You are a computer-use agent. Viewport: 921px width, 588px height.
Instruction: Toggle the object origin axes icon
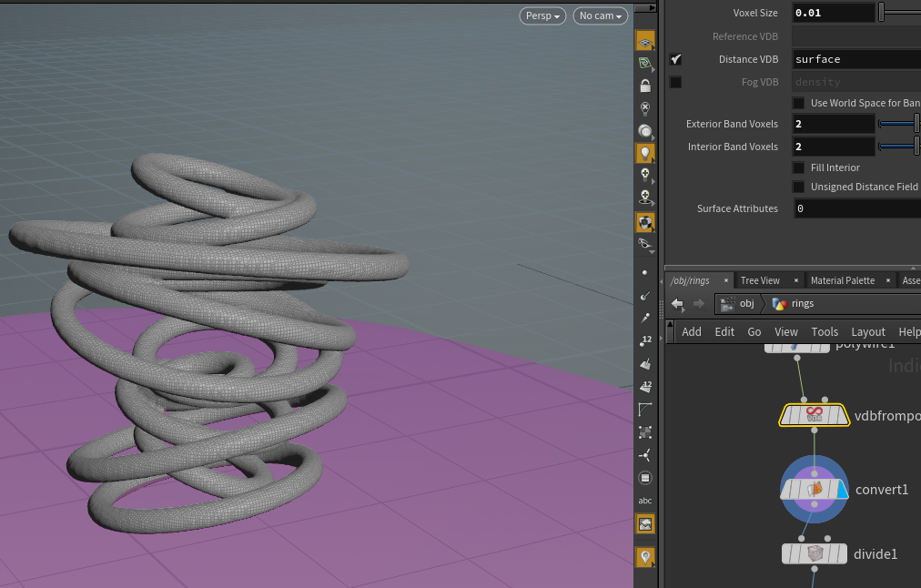point(645,455)
